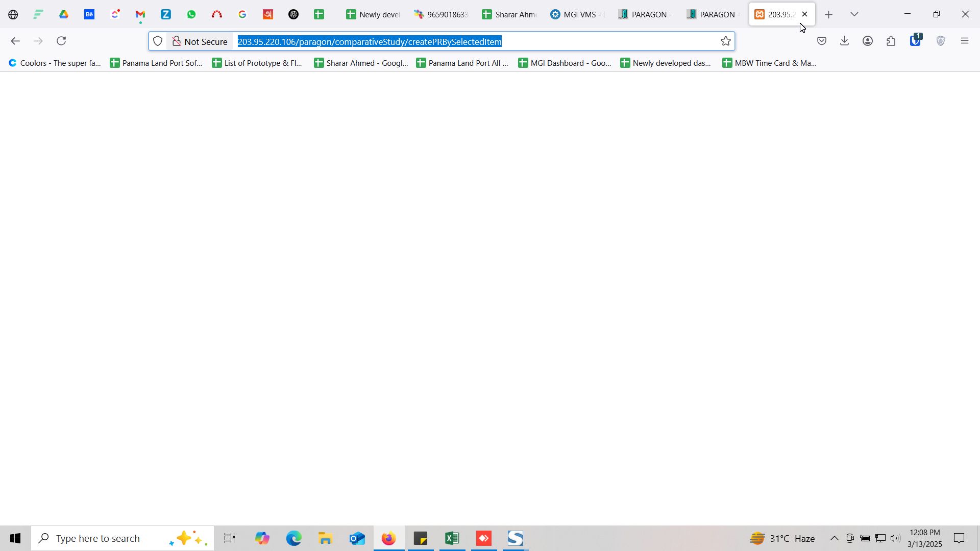Save page to Pocket
Image resolution: width=980 pixels, height=551 pixels.
pos(821,41)
